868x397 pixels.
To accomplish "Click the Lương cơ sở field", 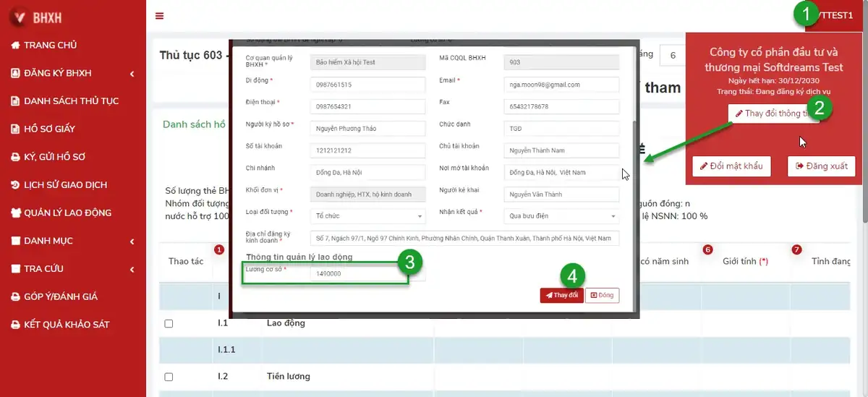I will (368, 274).
